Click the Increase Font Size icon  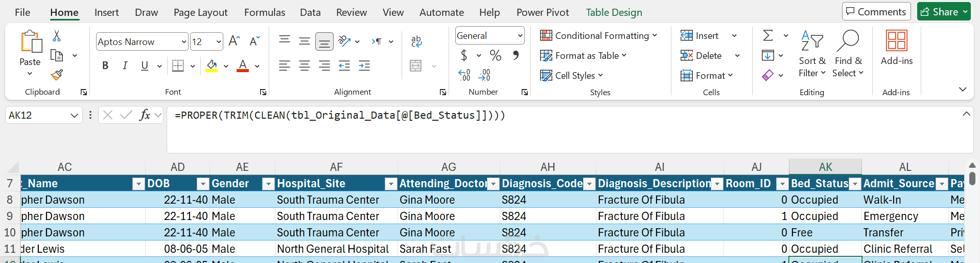[234, 41]
